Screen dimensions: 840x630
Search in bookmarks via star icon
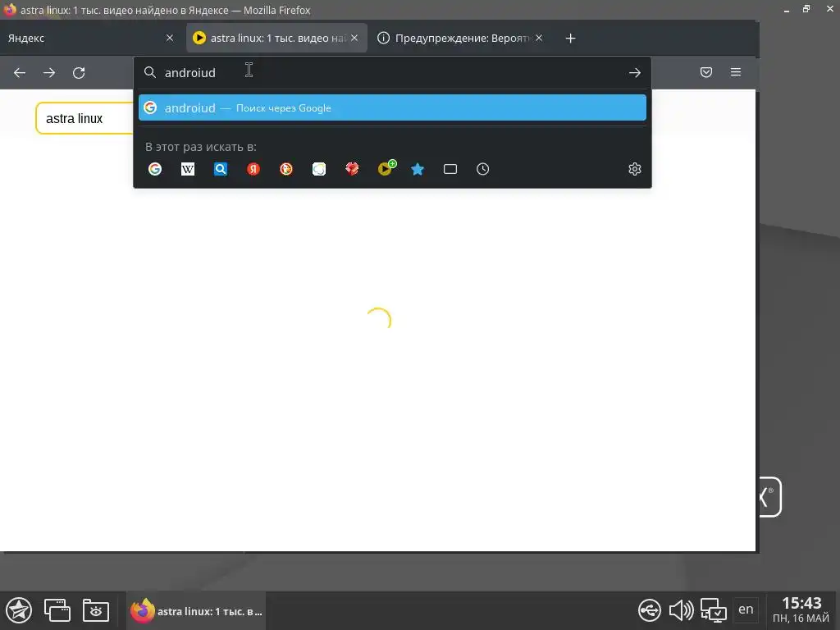click(418, 169)
